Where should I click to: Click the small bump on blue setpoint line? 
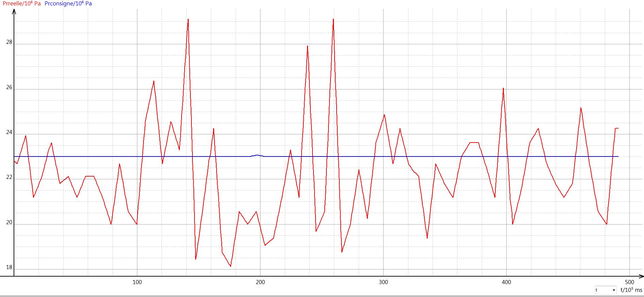click(x=257, y=155)
